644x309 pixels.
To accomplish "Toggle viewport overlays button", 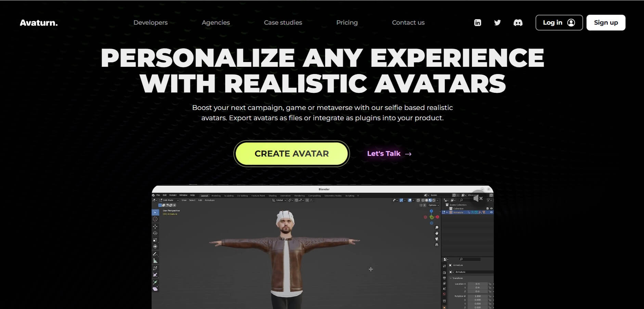I will point(410,200).
